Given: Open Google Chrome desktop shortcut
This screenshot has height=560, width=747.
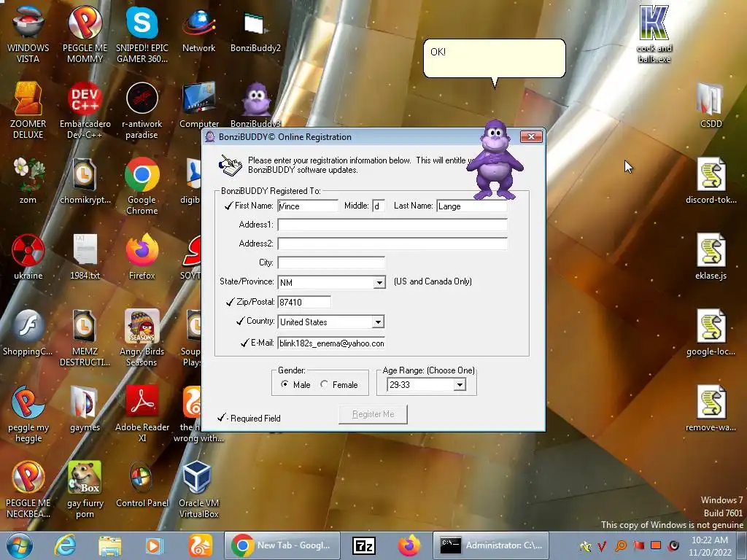Looking at the screenshot, I should (142, 186).
